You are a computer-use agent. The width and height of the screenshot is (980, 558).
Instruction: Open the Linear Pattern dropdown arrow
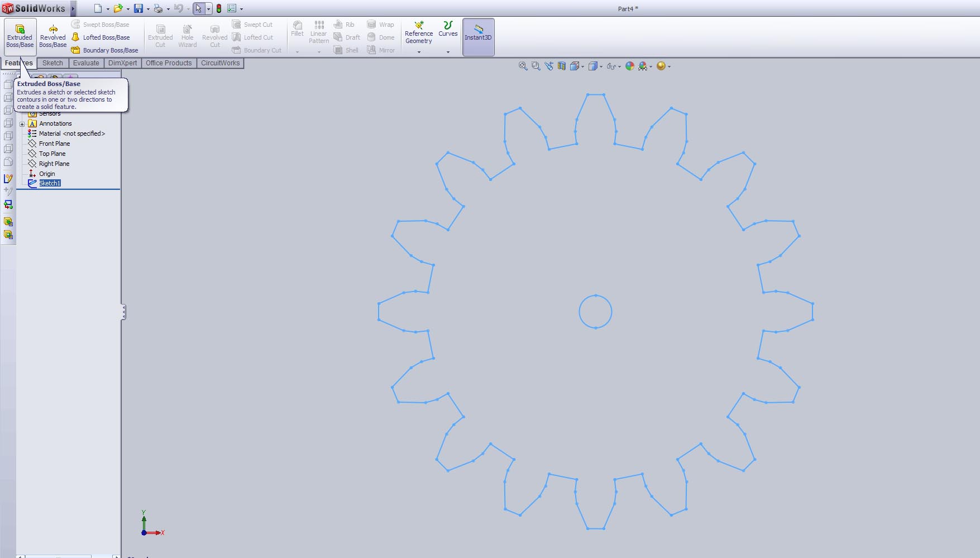(319, 52)
